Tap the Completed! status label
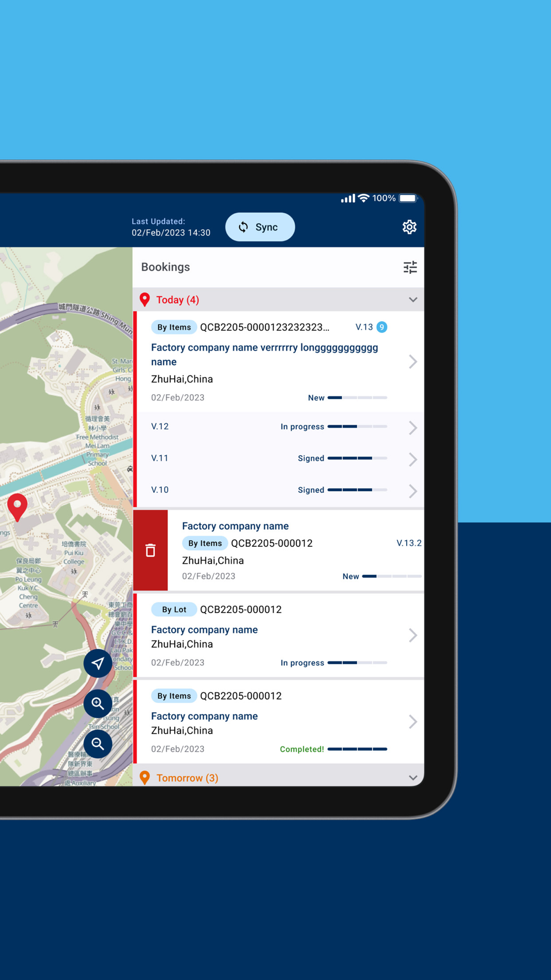The image size is (551, 980). (x=302, y=749)
